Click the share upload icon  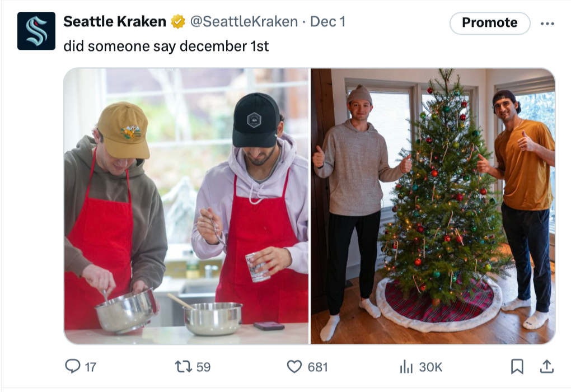point(546,366)
